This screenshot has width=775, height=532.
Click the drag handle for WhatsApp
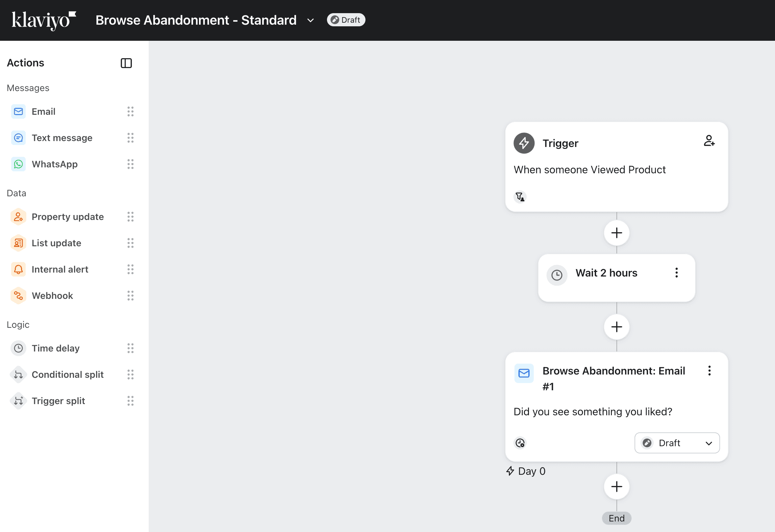tap(130, 164)
